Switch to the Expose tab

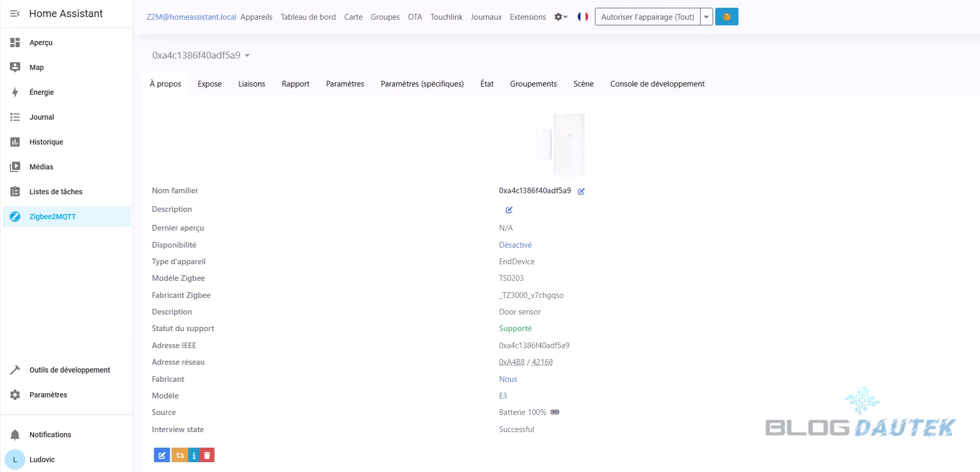pos(210,84)
